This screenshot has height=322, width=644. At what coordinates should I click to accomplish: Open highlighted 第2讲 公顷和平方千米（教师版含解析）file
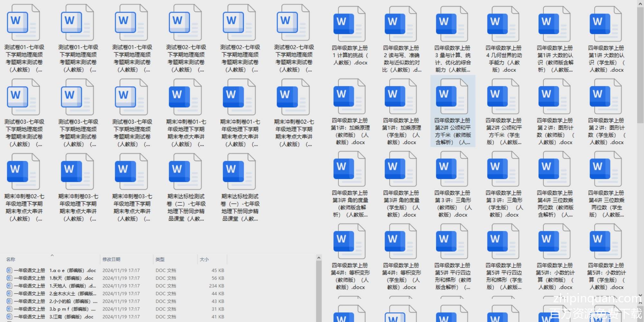pyautogui.click(x=452, y=97)
